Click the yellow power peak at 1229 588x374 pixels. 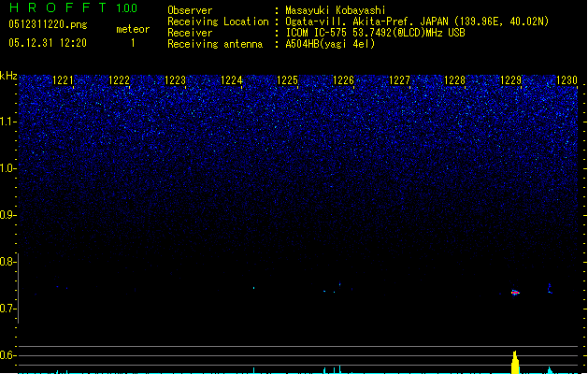[515, 363]
